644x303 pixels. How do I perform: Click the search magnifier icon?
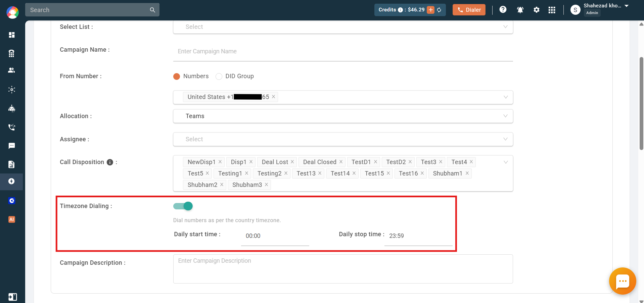(152, 10)
